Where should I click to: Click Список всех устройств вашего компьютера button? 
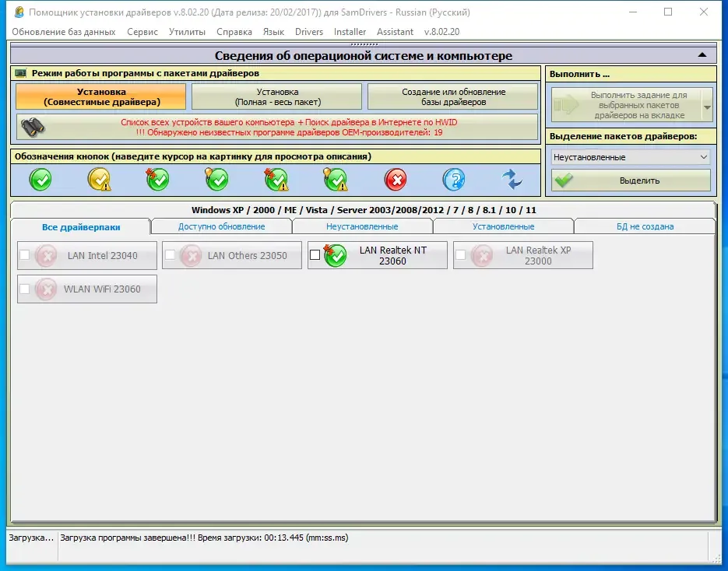(277, 127)
